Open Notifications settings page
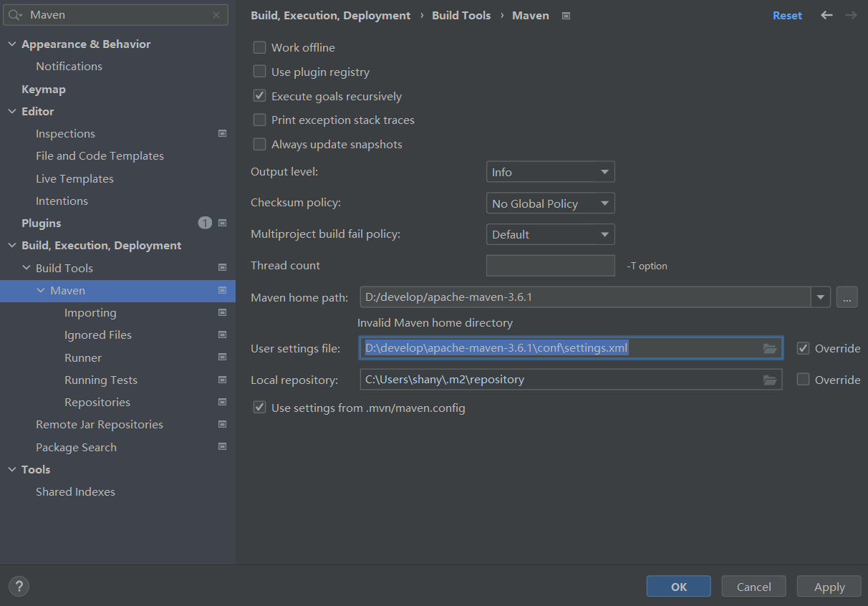Image resolution: width=868 pixels, height=606 pixels. click(x=69, y=66)
